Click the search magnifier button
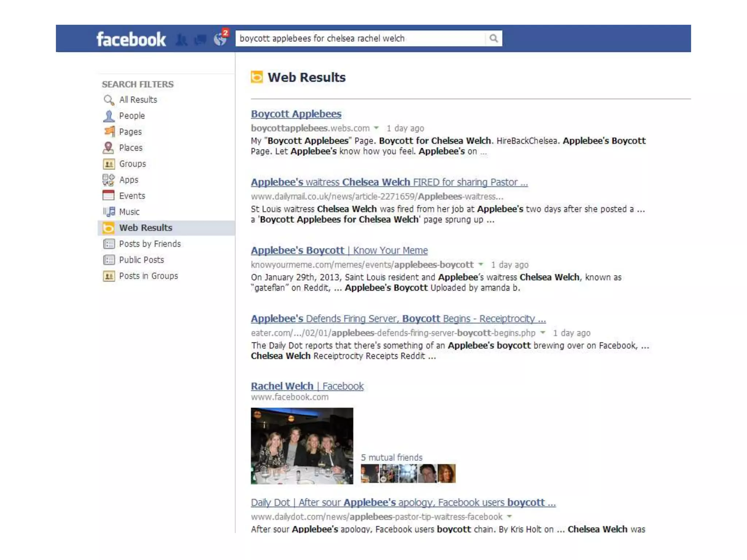The width and height of the screenshot is (747, 560). point(494,38)
